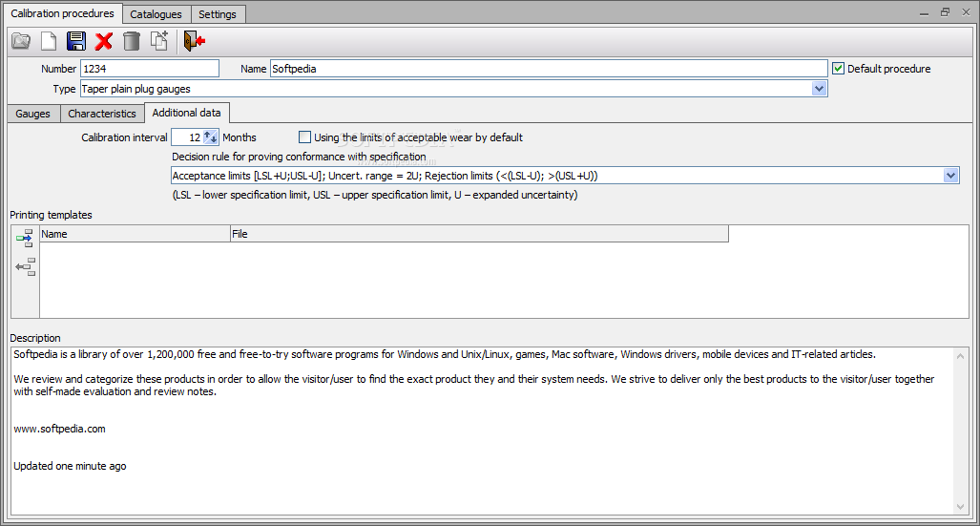Click the description scrollbar down arrow

click(961, 507)
